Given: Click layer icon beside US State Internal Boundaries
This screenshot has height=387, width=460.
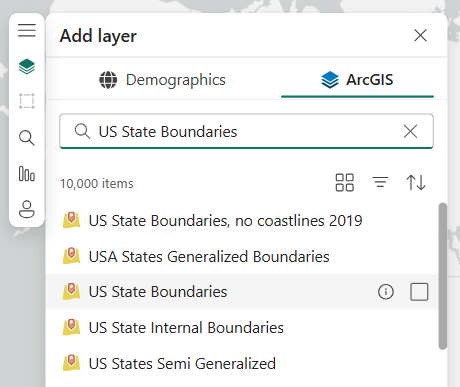Looking at the screenshot, I should click(71, 327).
